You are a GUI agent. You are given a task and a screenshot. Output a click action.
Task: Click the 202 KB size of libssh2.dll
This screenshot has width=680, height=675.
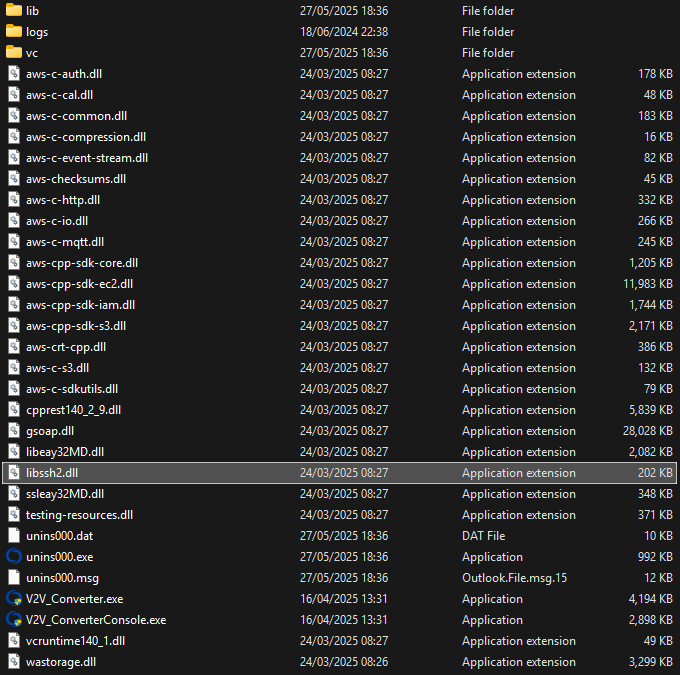[655, 472]
